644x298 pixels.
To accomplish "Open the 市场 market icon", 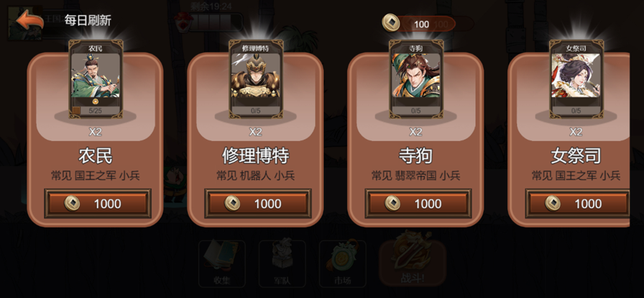I will click(x=343, y=263).
